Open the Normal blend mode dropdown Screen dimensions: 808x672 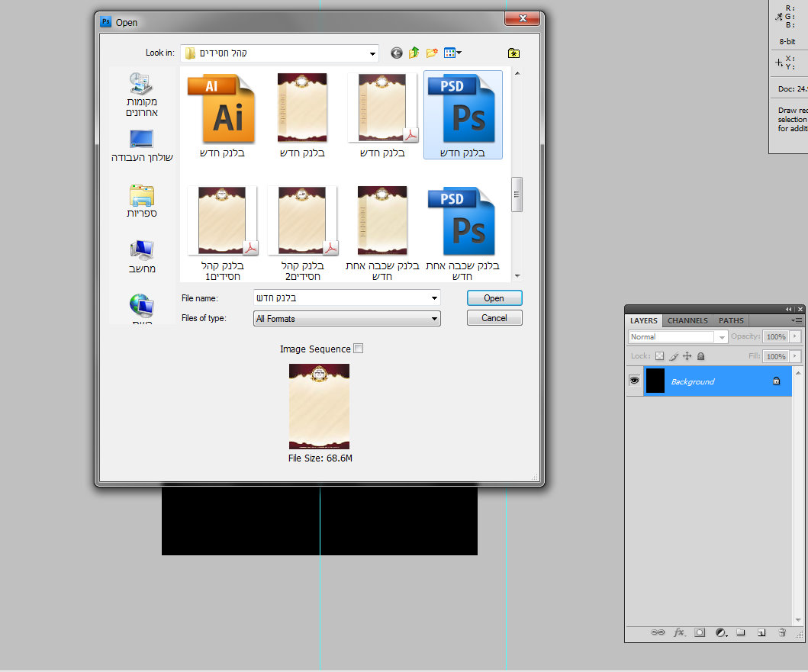[x=678, y=336]
